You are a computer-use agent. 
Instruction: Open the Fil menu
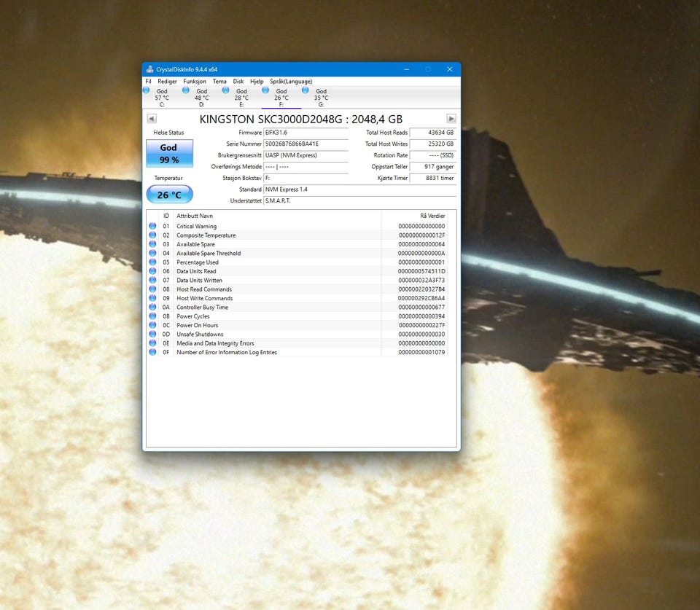(148, 81)
